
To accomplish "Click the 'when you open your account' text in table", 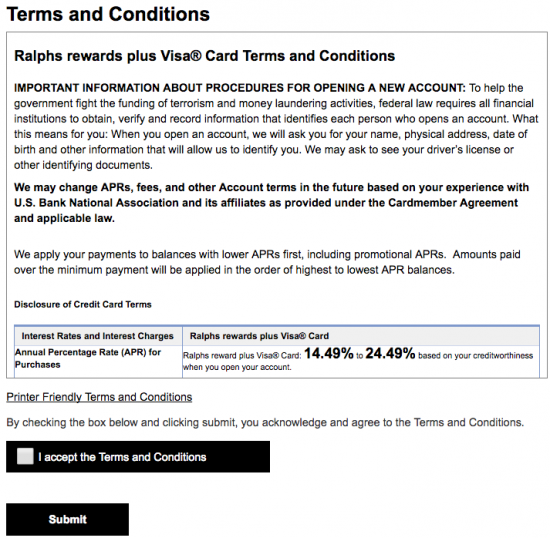I will click(x=237, y=368).
